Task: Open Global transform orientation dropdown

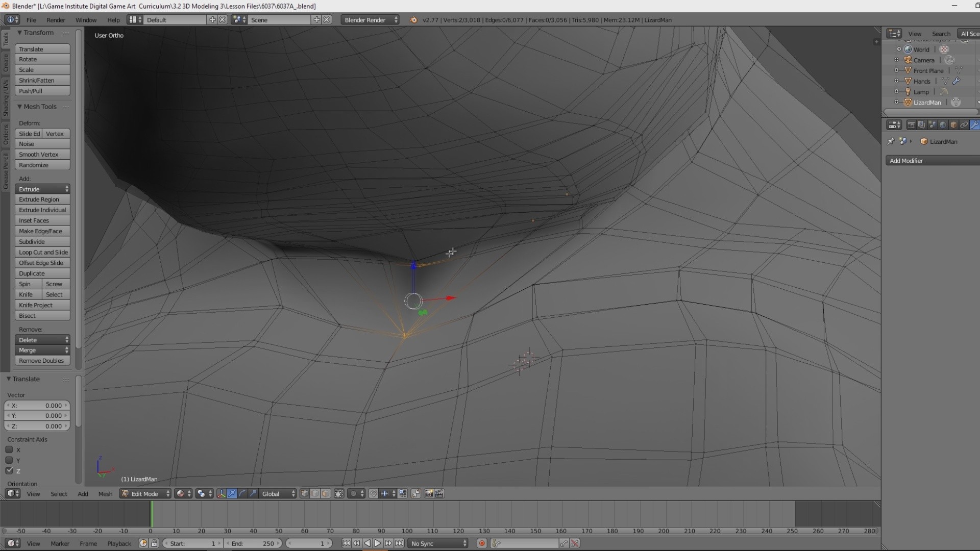Action: point(277,493)
